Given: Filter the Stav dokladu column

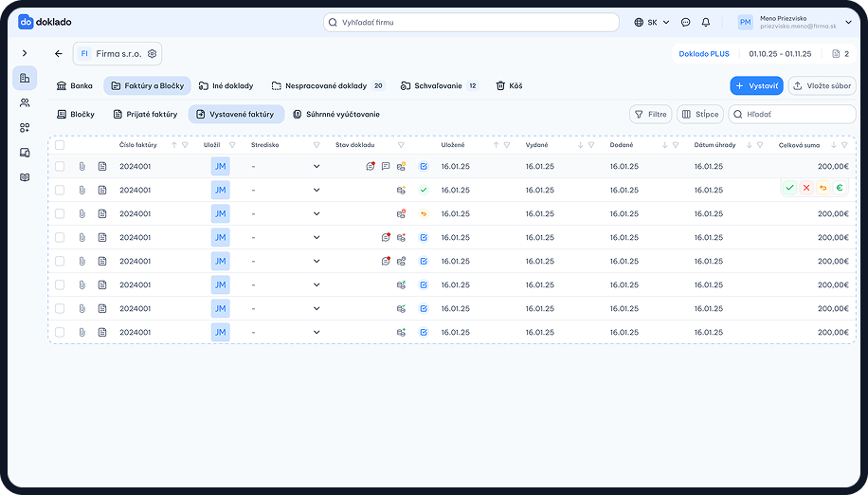Looking at the screenshot, I should (401, 145).
